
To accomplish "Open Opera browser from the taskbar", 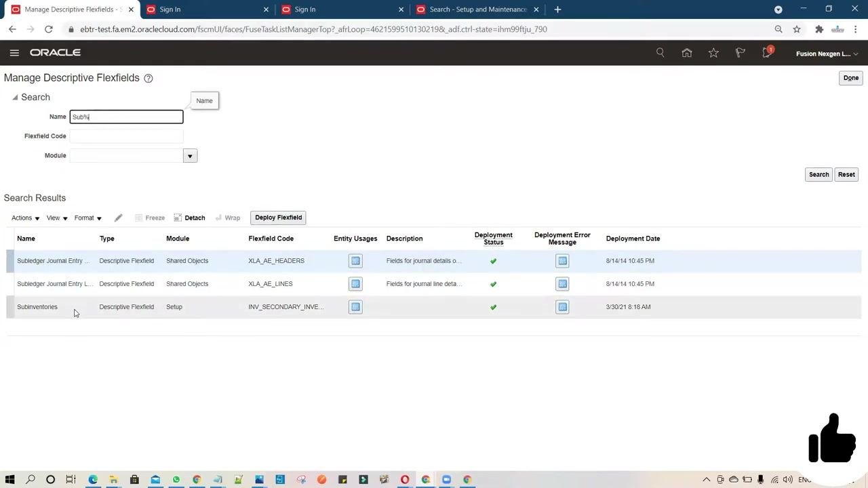I will tap(405, 479).
